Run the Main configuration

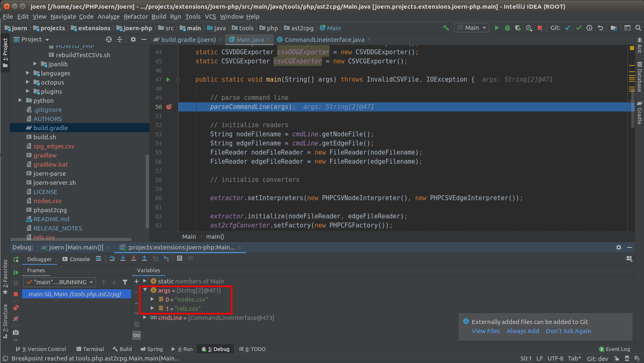coord(496,28)
